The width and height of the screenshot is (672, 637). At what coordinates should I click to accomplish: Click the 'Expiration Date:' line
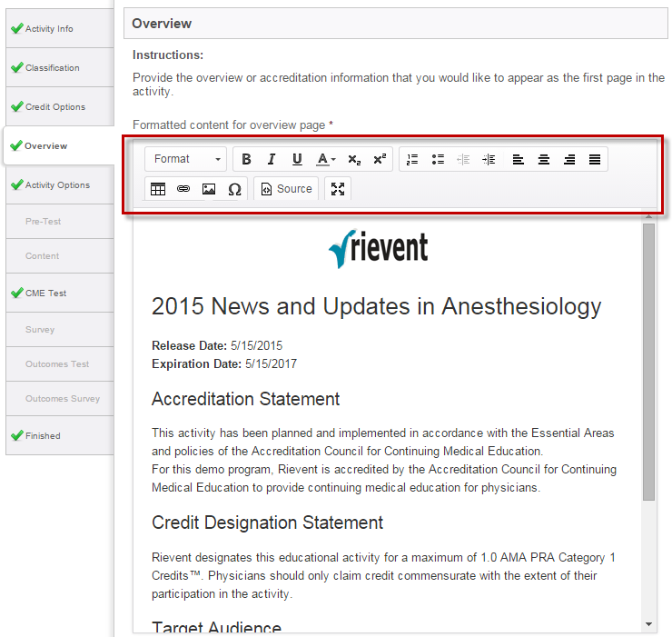[x=224, y=364]
